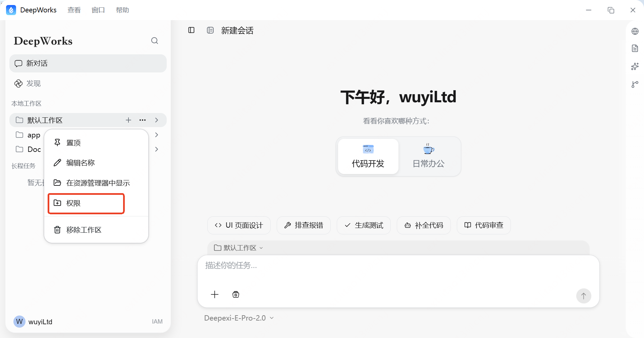Click the IAM label in sidebar footer
Viewport: 644px width, 338px height.
(x=157, y=322)
